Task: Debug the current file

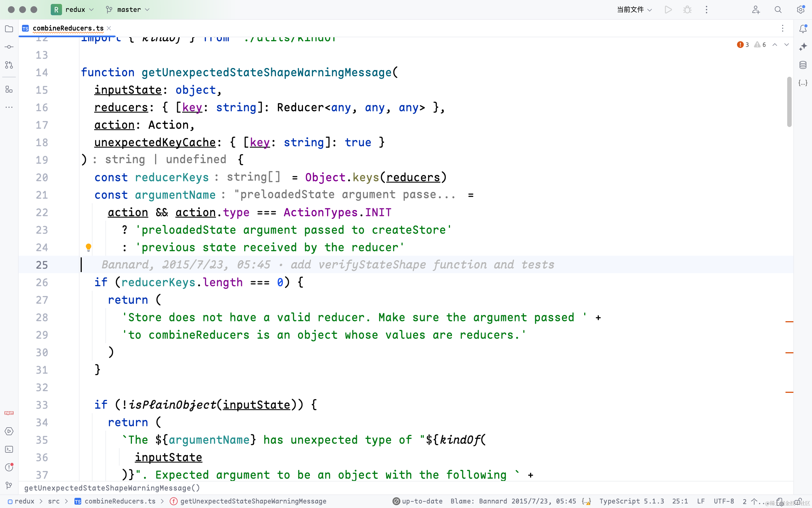Action: (x=687, y=10)
